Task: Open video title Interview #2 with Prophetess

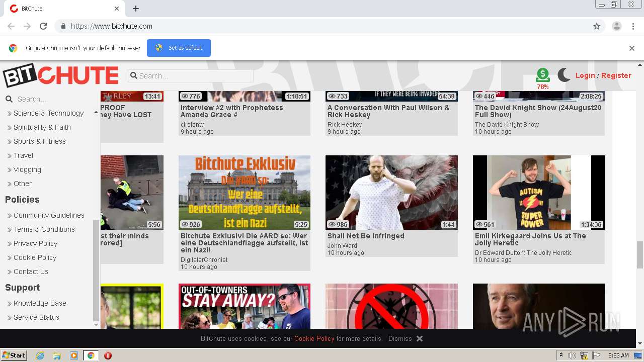Action: [x=232, y=111]
